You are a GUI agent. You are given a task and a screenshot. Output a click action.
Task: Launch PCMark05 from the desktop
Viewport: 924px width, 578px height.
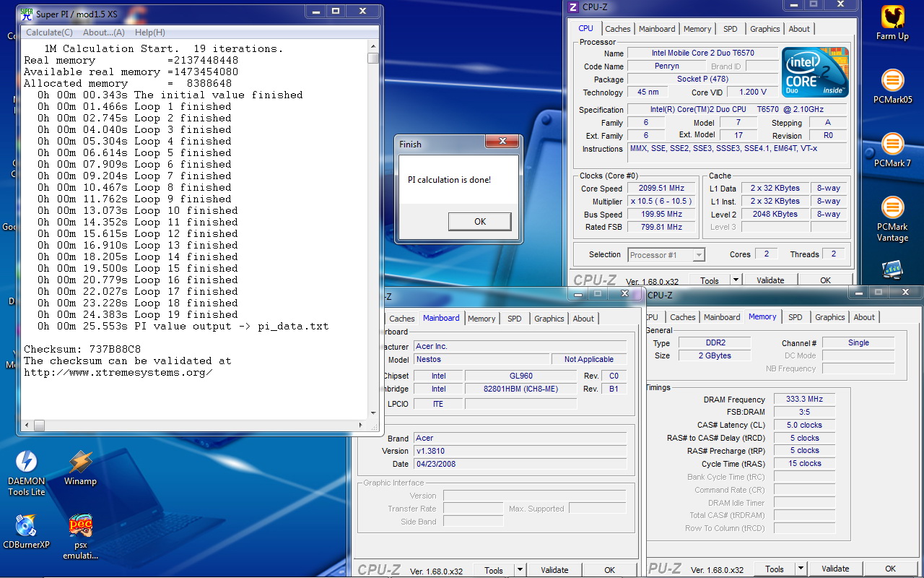click(893, 87)
